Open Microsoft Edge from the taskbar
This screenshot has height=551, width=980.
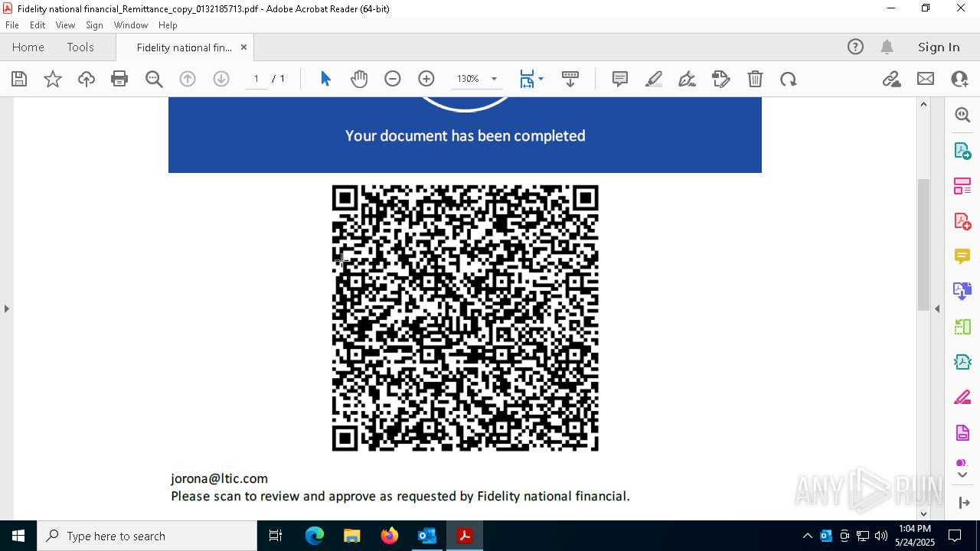pyautogui.click(x=315, y=536)
